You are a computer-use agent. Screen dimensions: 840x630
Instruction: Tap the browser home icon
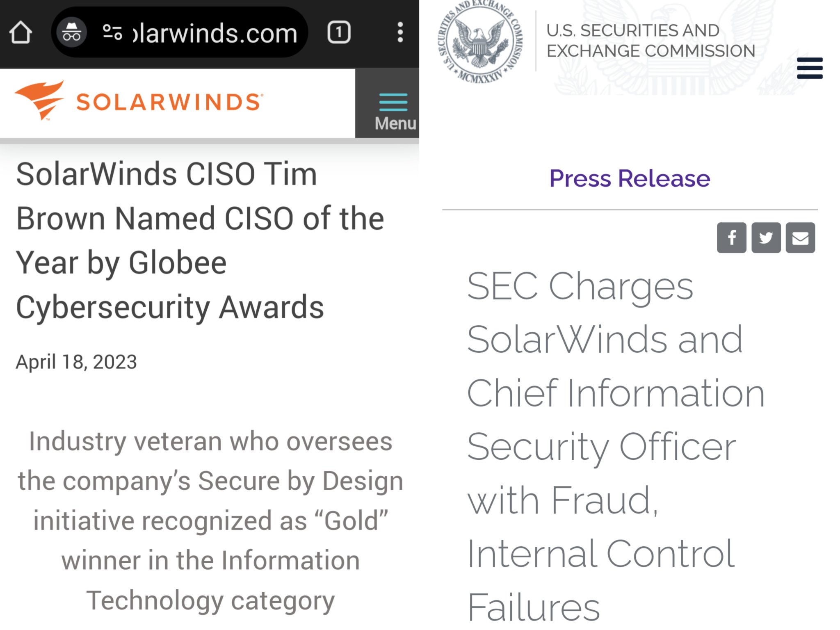click(x=21, y=32)
